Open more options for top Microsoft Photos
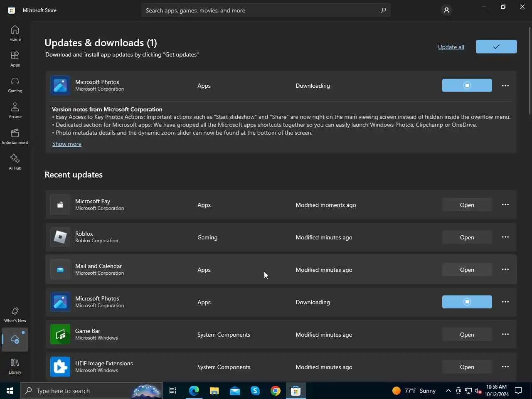The image size is (532, 399). pos(505,86)
